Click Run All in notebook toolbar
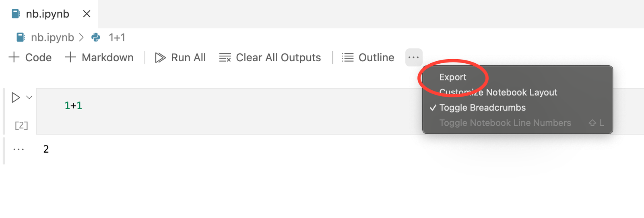Viewport: 644px width, 218px height. [x=180, y=58]
